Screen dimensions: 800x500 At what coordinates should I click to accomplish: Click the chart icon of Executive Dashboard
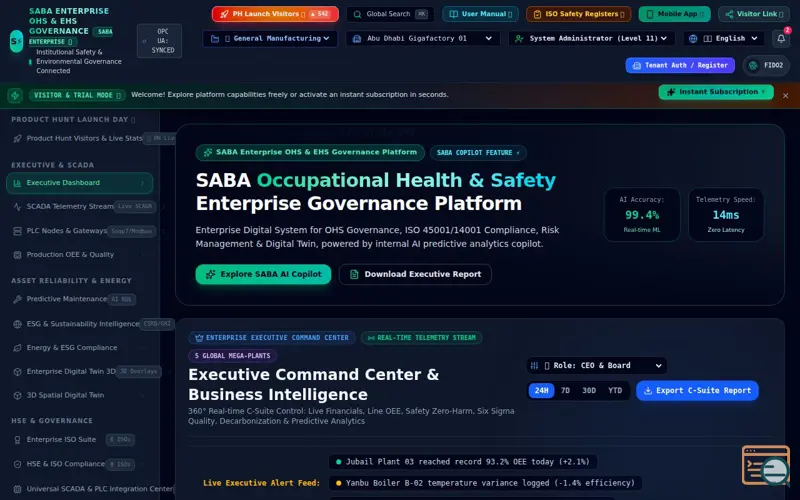point(17,183)
